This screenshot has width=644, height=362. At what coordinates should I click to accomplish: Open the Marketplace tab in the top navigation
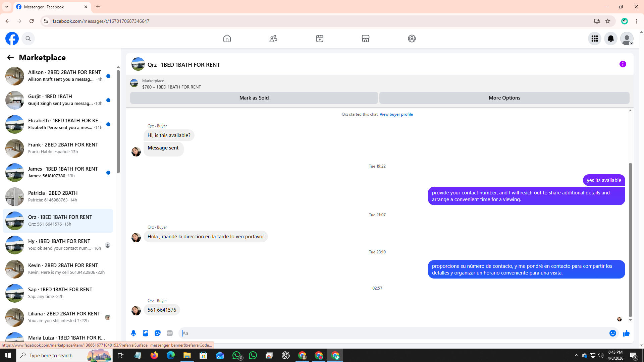coord(366,39)
